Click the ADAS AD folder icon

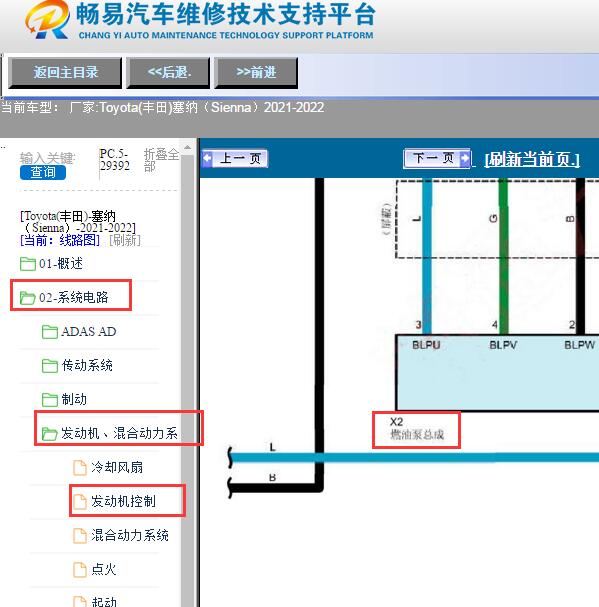click(x=50, y=332)
